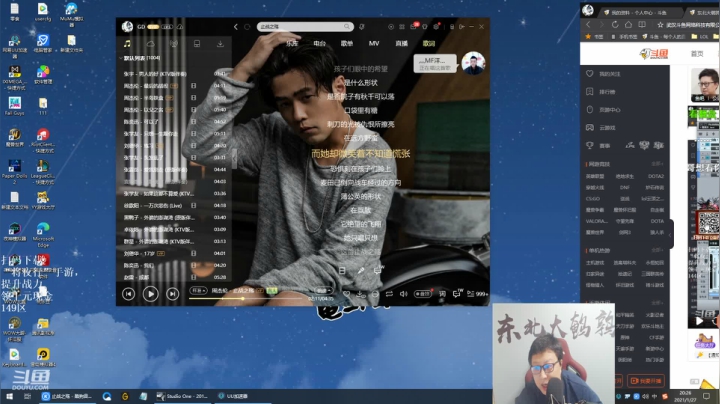Click the song playback progress bar
Screen dimensions: 720x404
click(246, 298)
